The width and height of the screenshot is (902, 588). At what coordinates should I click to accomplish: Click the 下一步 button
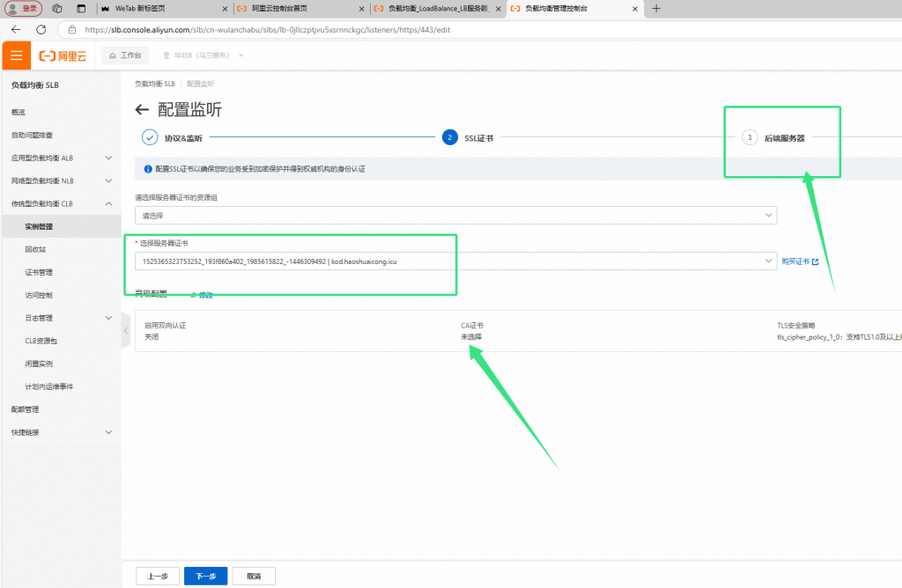tap(205, 576)
